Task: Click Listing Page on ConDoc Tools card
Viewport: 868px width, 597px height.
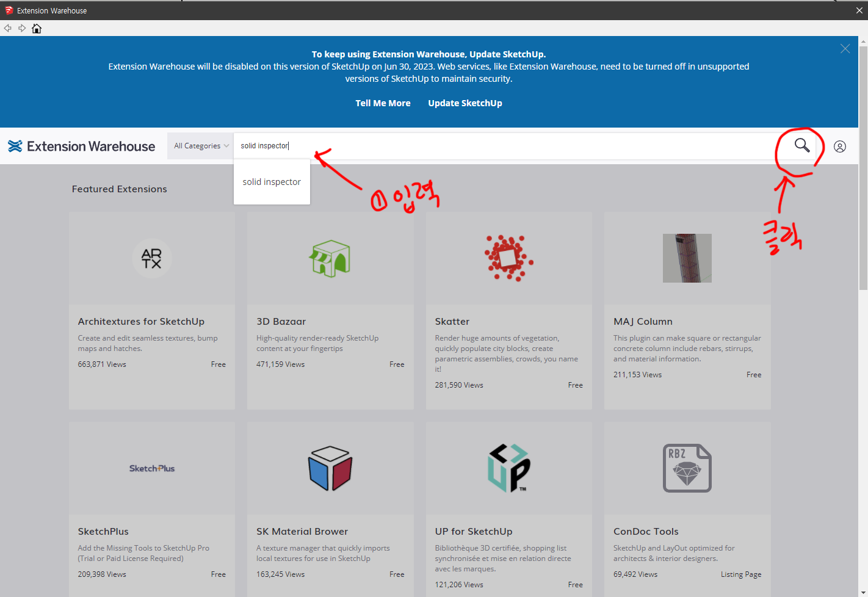Action: point(741,574)
